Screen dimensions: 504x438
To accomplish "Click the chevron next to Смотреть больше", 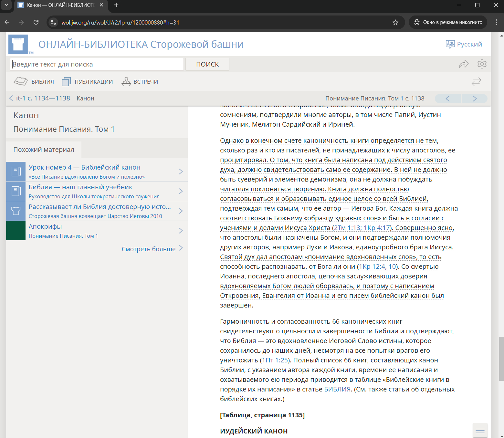I will pos(181,248).
